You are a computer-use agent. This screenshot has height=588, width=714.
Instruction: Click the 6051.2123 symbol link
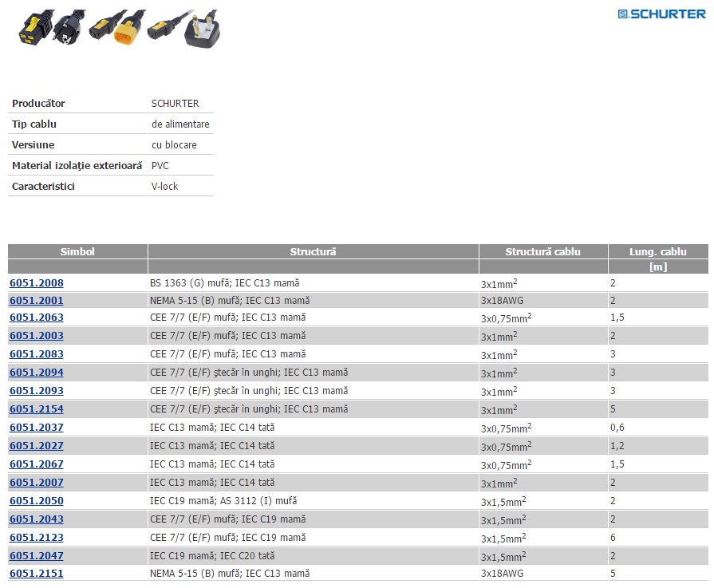(37, 538)
